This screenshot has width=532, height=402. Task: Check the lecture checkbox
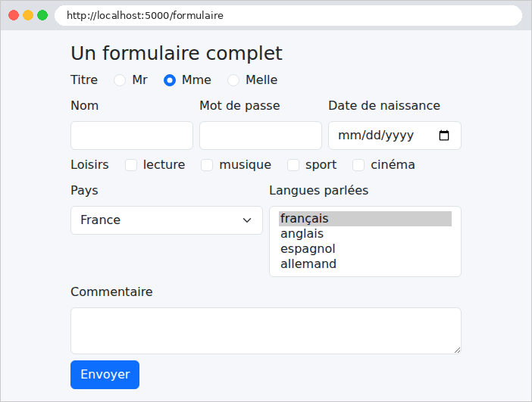[x=131, y=165]
